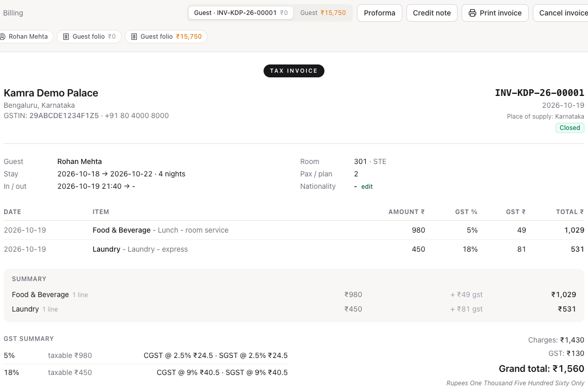This screenshot has height=392, width=588.
Task: Create a Credit note
Action: click(432, 13)
